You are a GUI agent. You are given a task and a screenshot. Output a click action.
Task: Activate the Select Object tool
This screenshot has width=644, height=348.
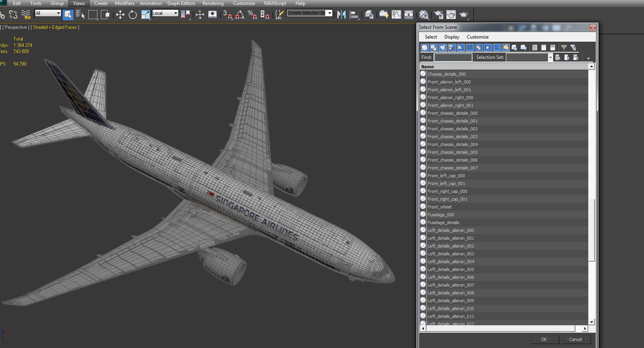(x=68, y=14)
